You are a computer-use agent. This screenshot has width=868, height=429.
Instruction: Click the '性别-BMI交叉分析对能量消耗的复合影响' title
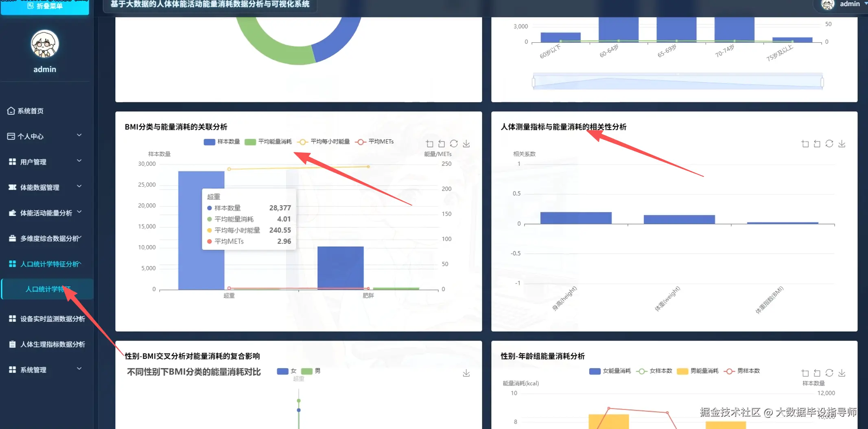[192, 356]
